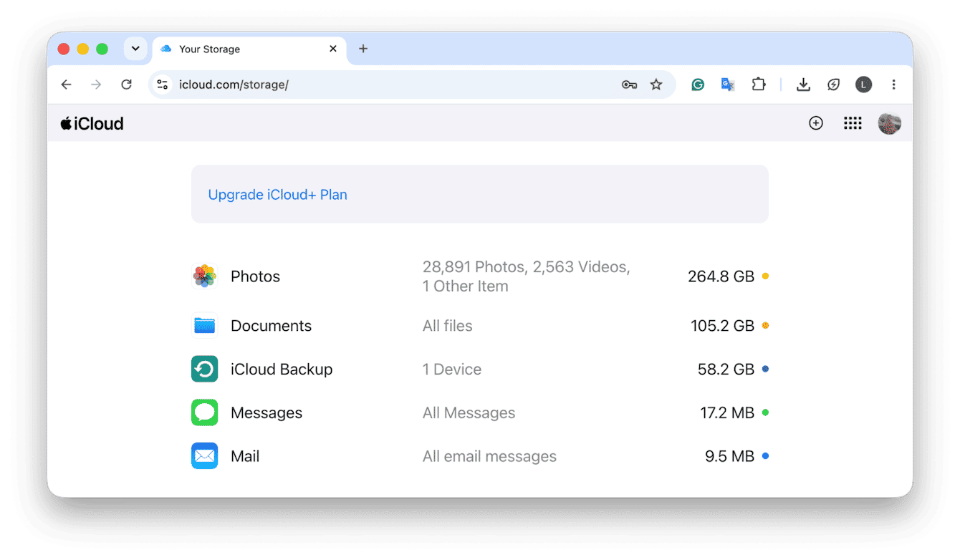Click the iCloud Backup label
This screenshot has height=560, width=960.
click(x=282, y=370)
